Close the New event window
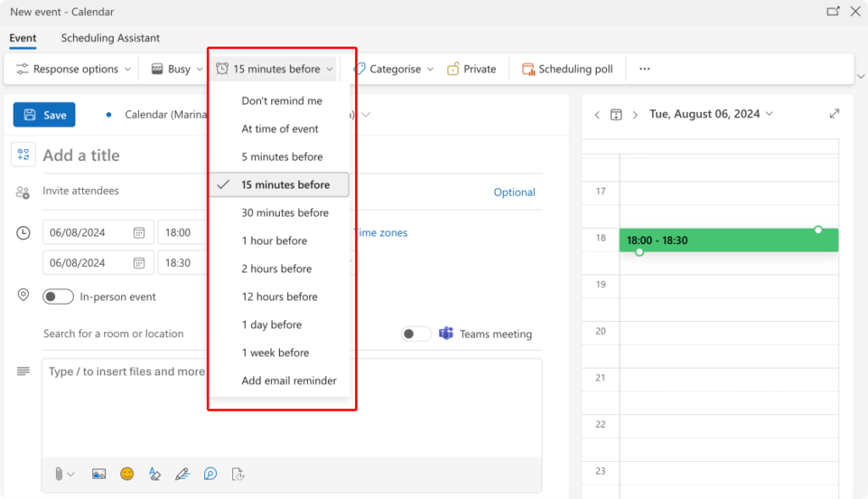Screen dimensions: 868x499 855,12
